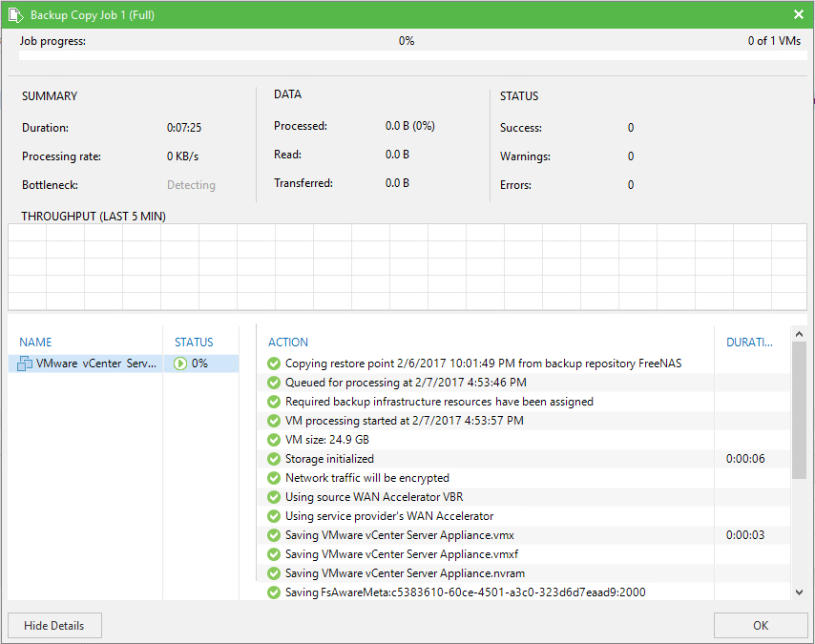The width and height of the screenshot is (815, 644).
Task: Click the job progress bar
Action: click(x=412, y=55)
